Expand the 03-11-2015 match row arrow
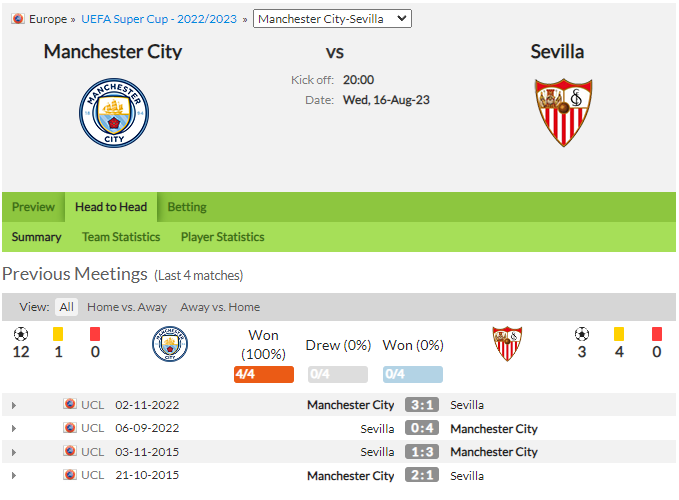Screen dimensions: 679x500 point(14,452)
